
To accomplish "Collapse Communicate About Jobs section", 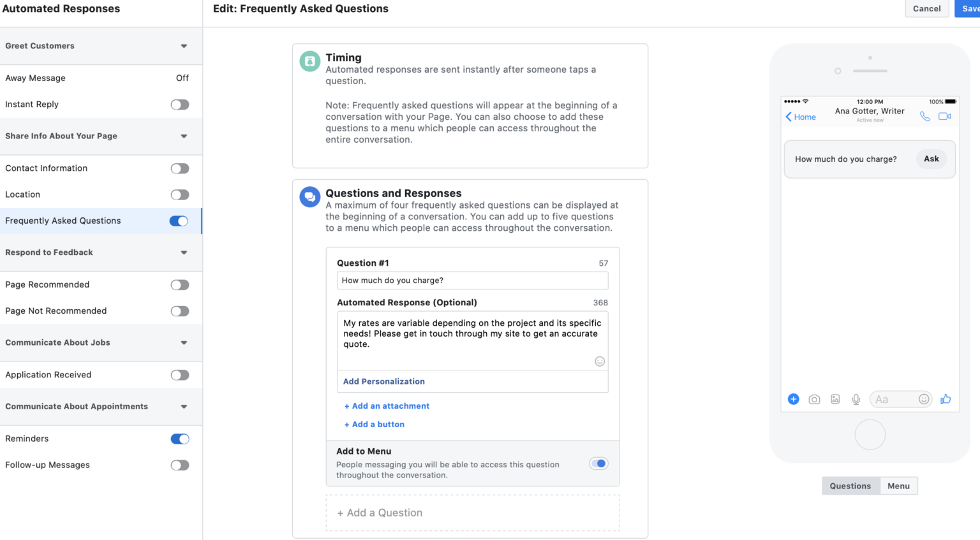I will click(184, 342).
